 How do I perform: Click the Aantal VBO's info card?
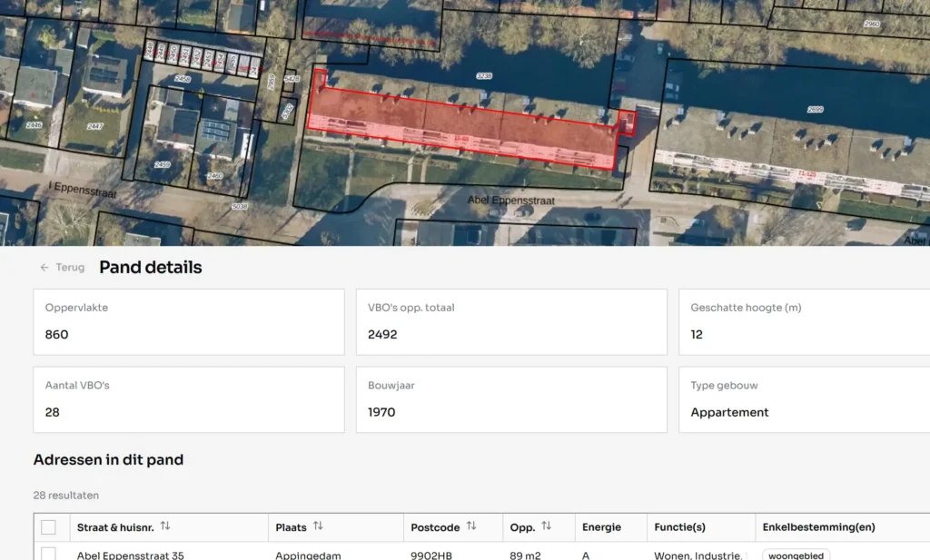[x=189, y=399]
